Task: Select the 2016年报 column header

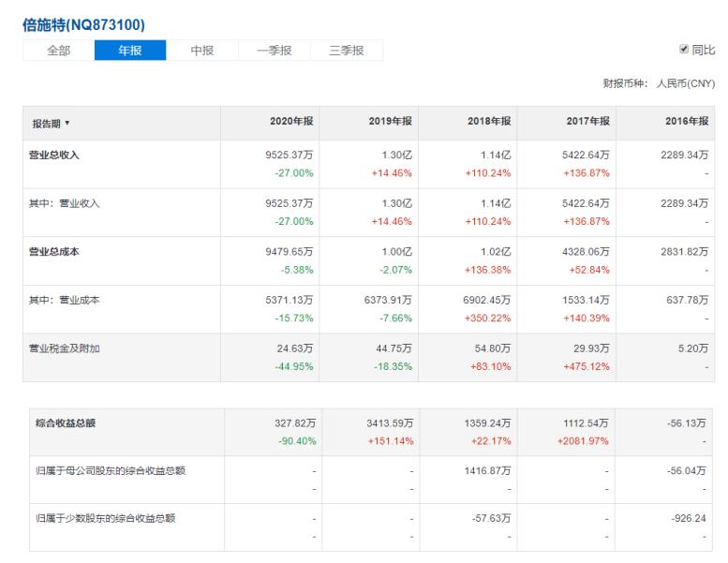Action: (687, 121)
